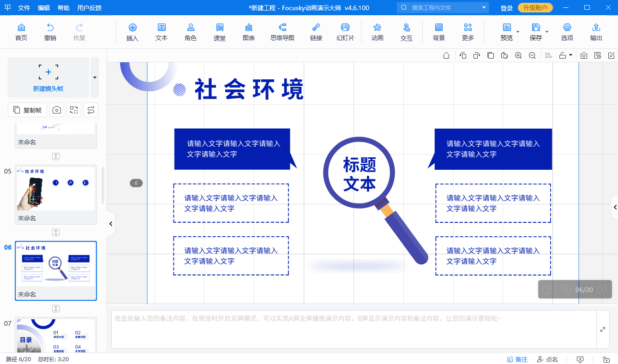Click the history clock icon in canvas toolbar
The image size is (618, 364).
[598, 55]
